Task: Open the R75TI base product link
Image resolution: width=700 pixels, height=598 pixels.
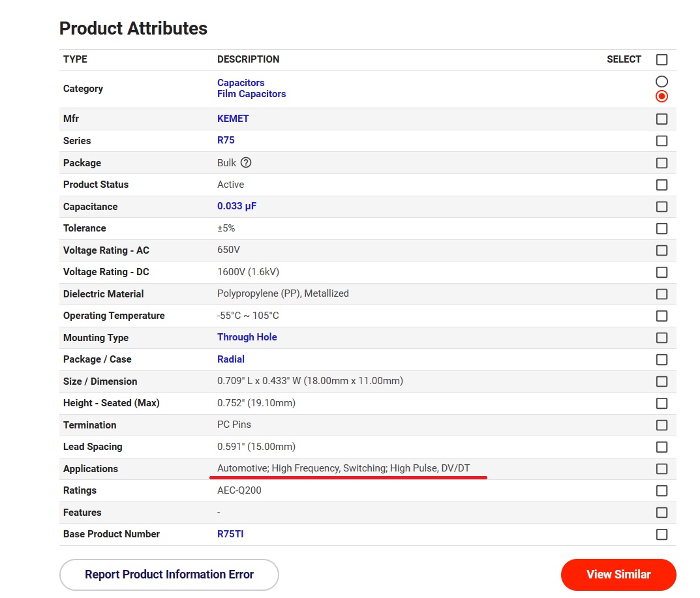Action: 230,534
